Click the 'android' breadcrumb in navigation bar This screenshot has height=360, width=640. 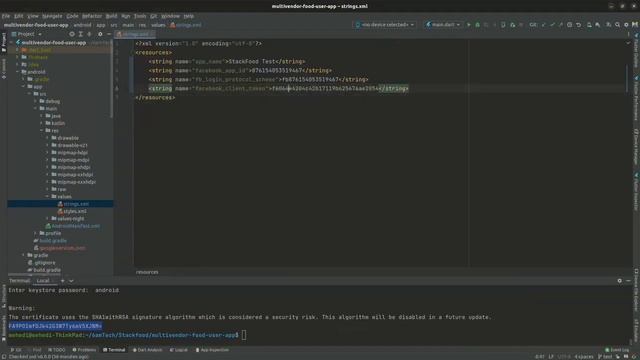tap(82, 25)
